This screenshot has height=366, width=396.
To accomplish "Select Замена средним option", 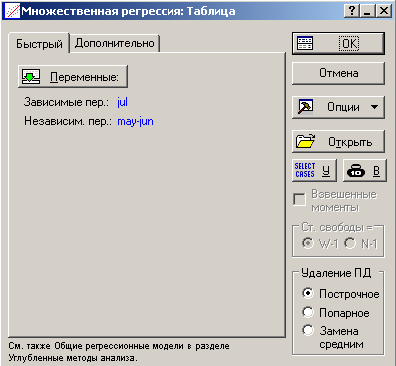I will click(308, 330).
